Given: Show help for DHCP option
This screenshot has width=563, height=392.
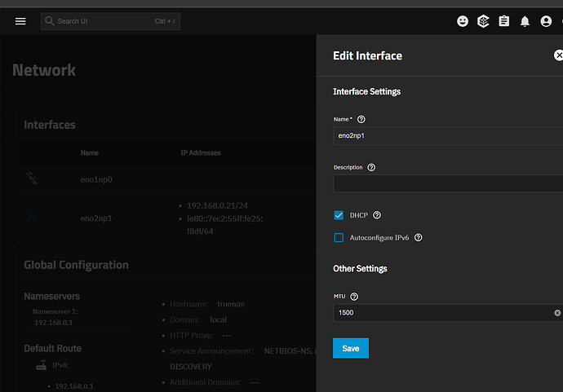Looking at the screenshot, I should point(377,215).
